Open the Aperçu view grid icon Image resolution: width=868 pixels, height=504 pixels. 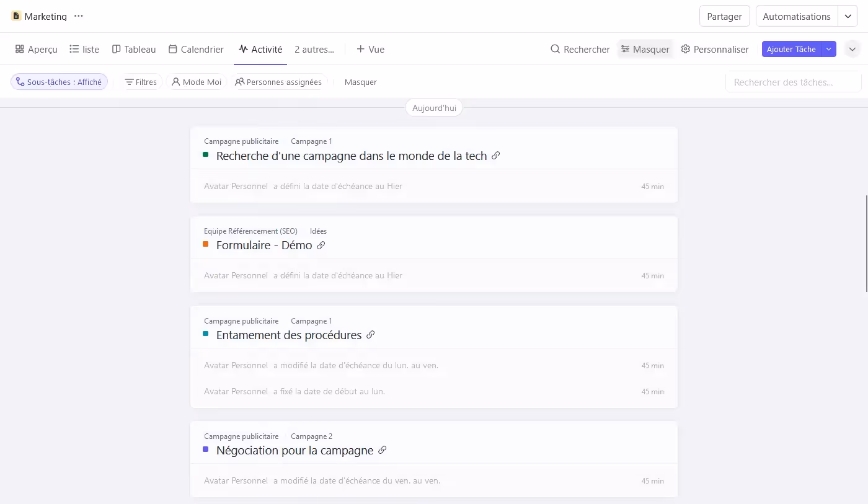pyautogui.click(x=20, y=49)
